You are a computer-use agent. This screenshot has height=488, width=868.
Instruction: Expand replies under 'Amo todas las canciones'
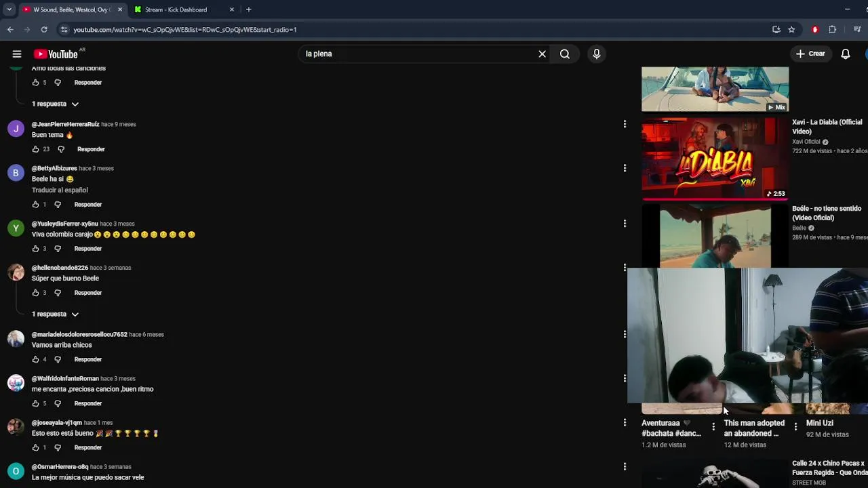56,104
